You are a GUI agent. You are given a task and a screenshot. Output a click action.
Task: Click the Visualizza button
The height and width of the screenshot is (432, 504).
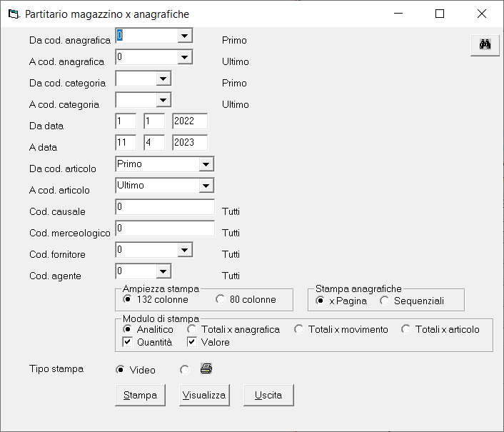pos(204,395)
